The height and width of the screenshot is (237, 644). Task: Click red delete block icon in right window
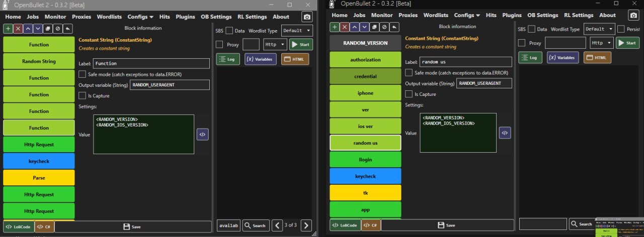pos(345,27)
